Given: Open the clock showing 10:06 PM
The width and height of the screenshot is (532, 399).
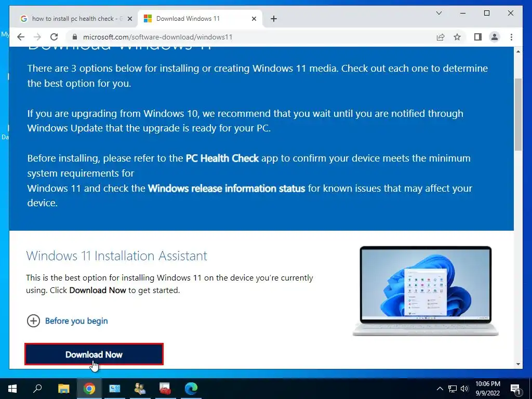Looking at the screenshot, I should (x=487, y=389).
